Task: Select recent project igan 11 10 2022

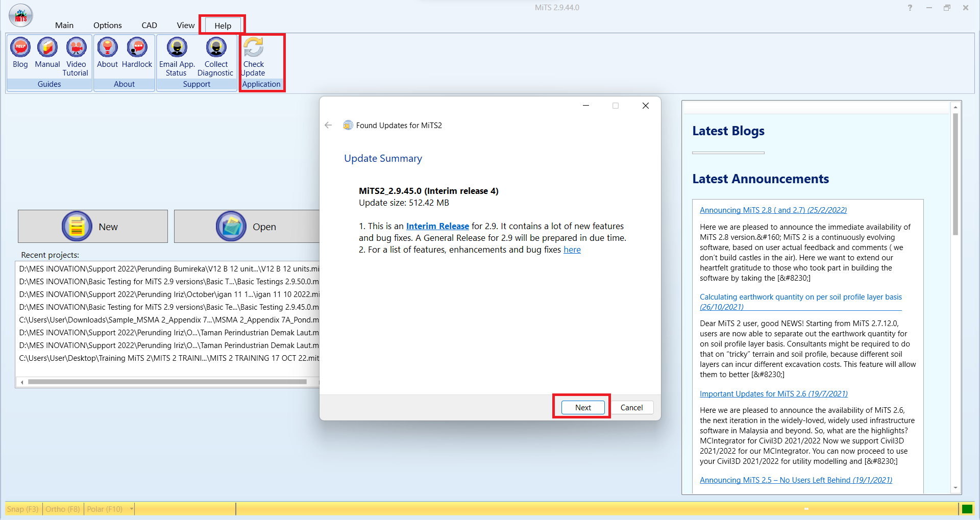Action: pos(169,294)
